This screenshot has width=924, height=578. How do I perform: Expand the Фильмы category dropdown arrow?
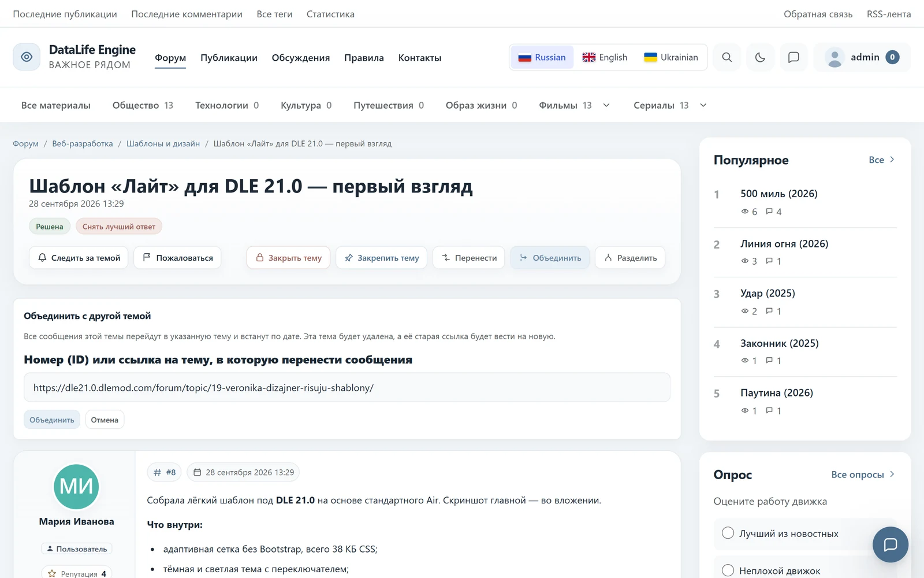coord(606,105)
